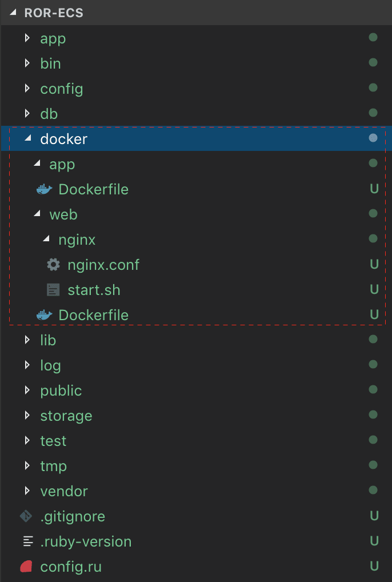The height and width of the screenshot is (582, 392).
Task: Collapse the ROR-ECS root section
Action: pyautogui.click(x=13, y=12)
